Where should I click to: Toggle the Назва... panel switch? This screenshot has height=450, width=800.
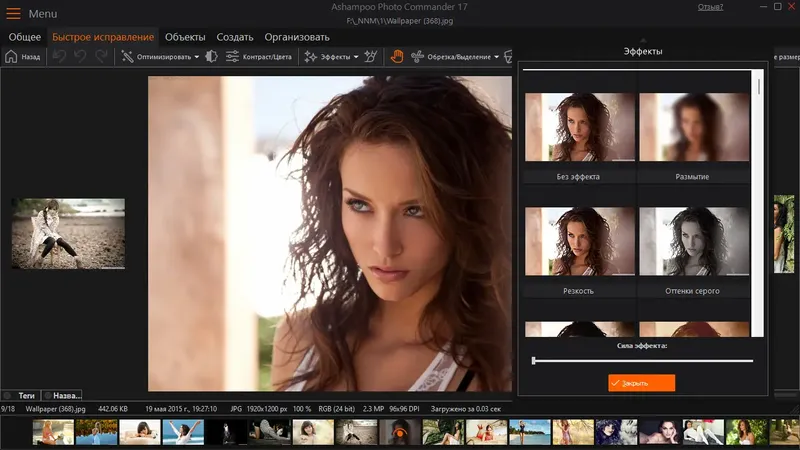pos(47,395)
